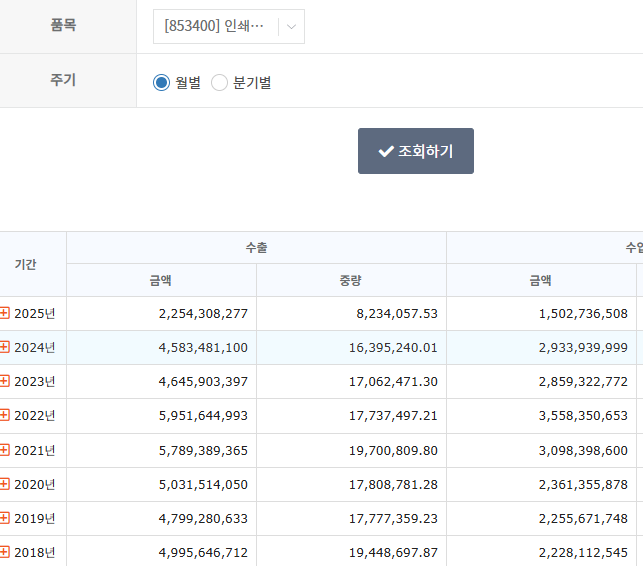643x566 pixels.
Task: Expand the 2020년 row plus icon
Action: [5, 483]
